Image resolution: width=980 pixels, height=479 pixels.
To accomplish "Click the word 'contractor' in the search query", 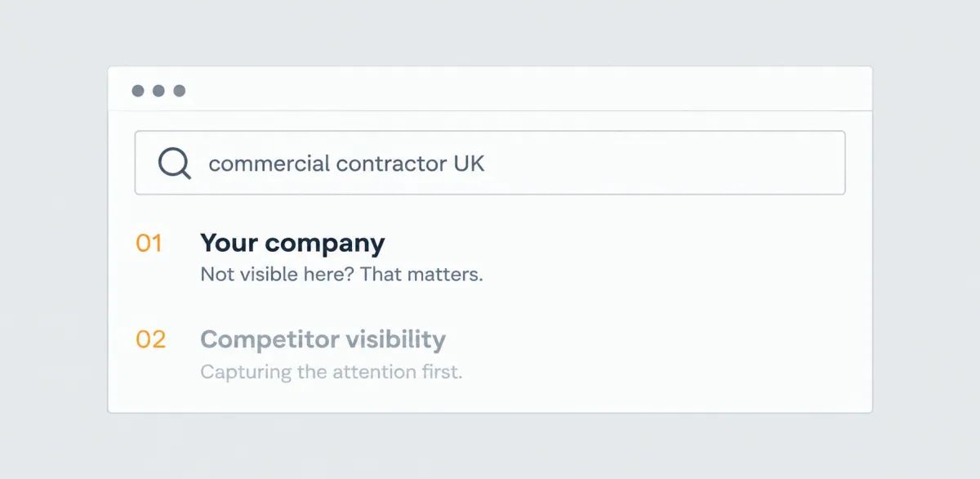I will 392,163.
